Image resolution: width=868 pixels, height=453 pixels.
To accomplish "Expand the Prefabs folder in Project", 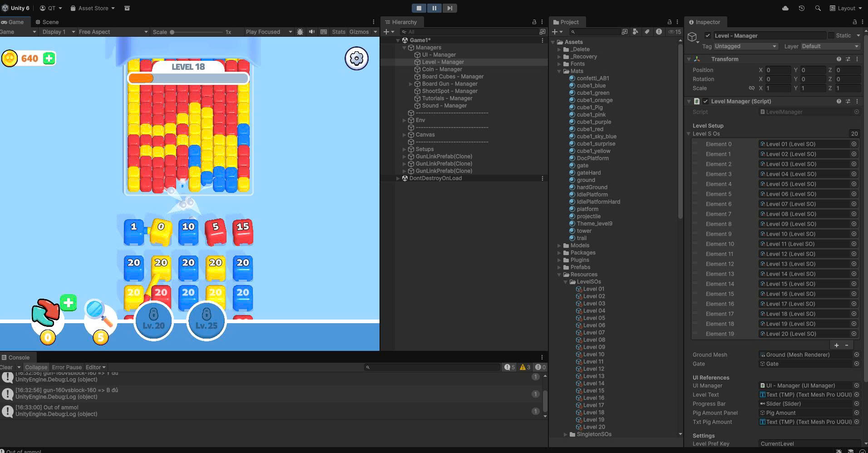I will click(x=559, y=267).
